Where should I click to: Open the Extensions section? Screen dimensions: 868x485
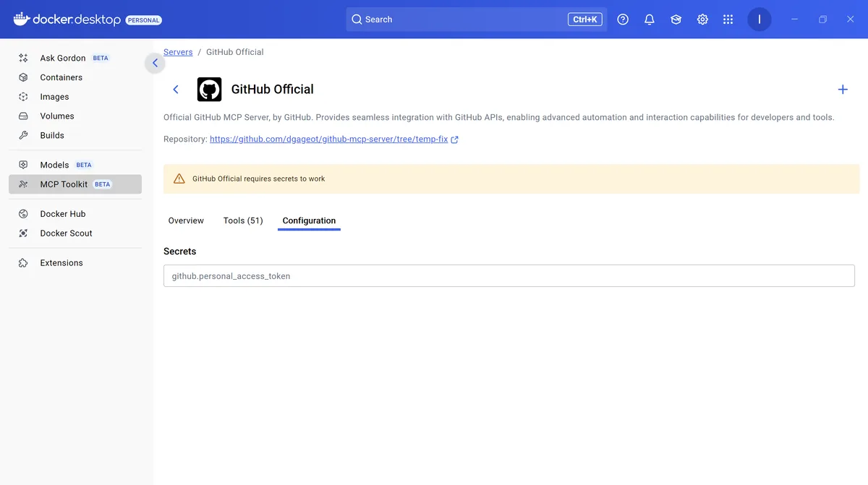click(75, 263)
